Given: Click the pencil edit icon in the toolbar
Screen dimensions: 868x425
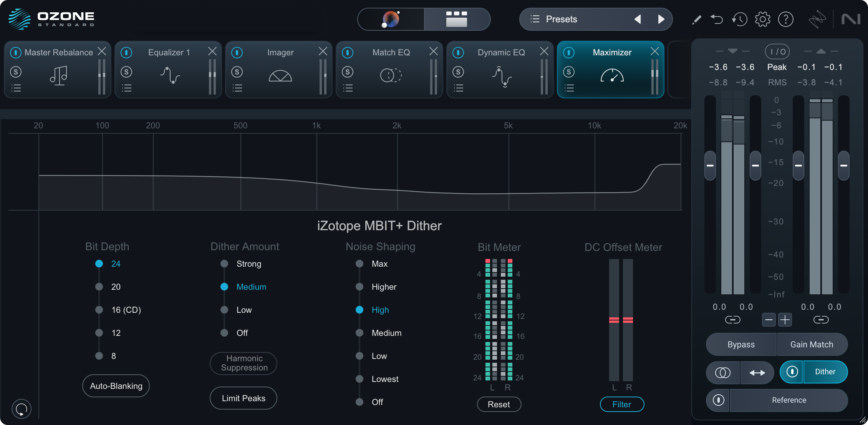Looking at the screenshot, I should pyautogui.click(x=696, y=19).
